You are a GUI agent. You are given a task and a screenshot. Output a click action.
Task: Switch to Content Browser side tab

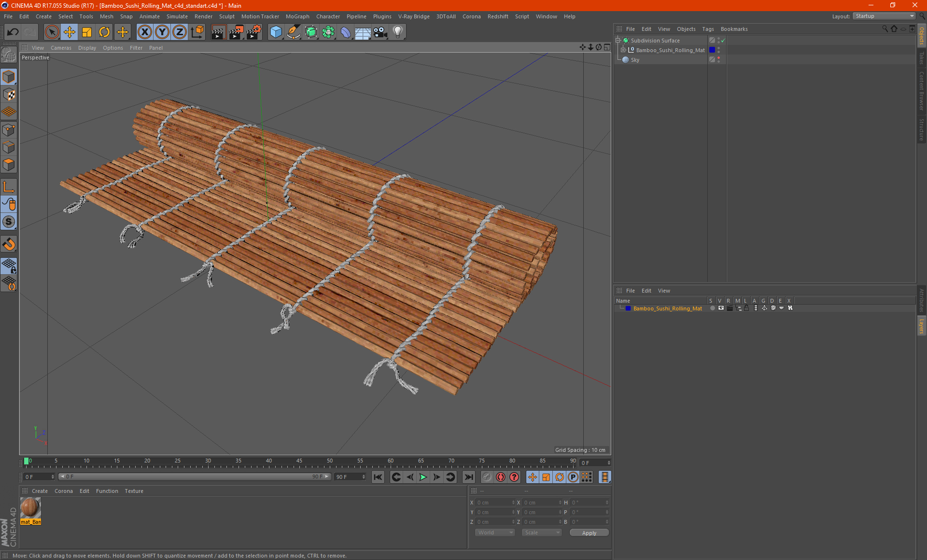click(x=922, y=91)
